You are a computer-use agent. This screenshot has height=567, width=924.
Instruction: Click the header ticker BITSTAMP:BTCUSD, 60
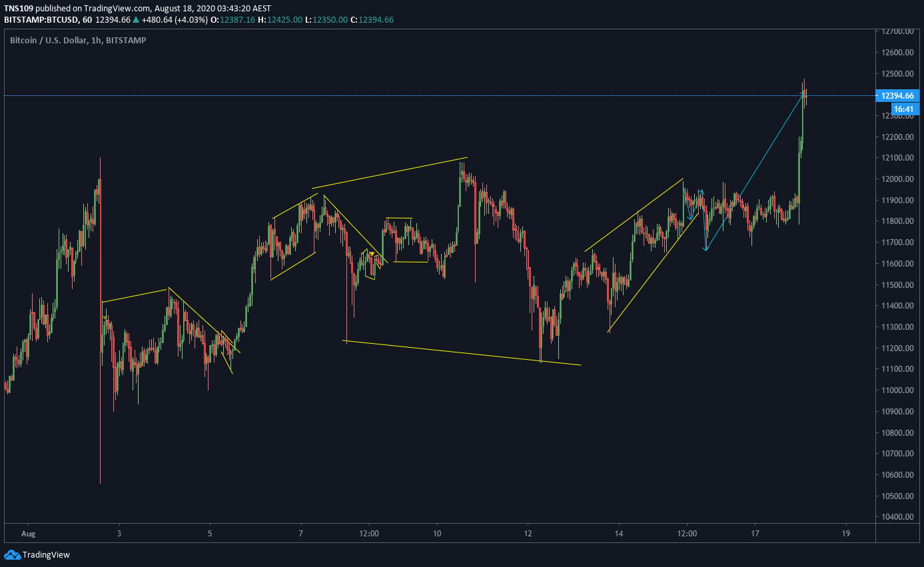47,19
